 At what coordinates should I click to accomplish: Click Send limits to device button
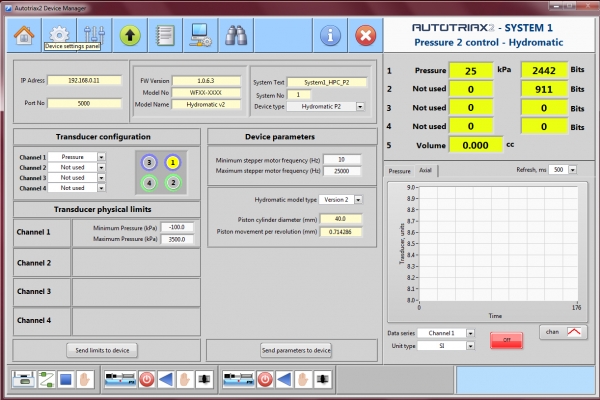click(102, 350)
